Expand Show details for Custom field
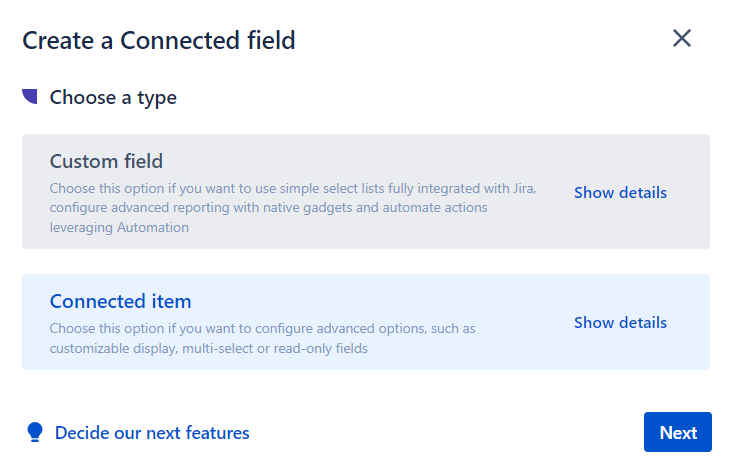Image resolution: width=735 pixels, height=474 pixels. tap(620, 192)
